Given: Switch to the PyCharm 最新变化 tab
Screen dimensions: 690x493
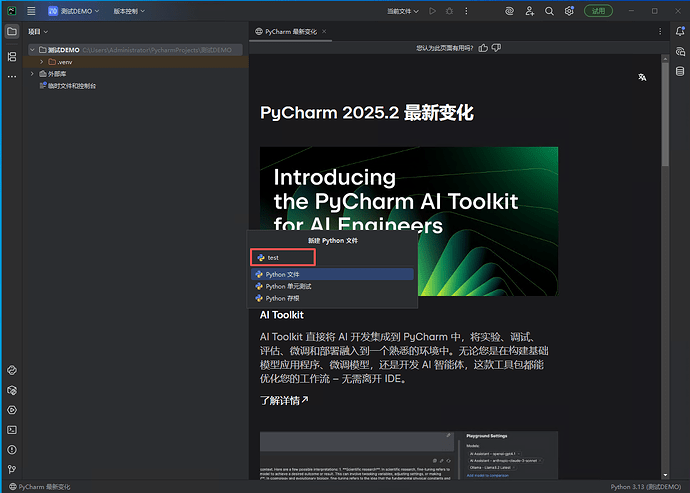Looking at the screenshot, I should pyautogui.click(x=293, y=31).
